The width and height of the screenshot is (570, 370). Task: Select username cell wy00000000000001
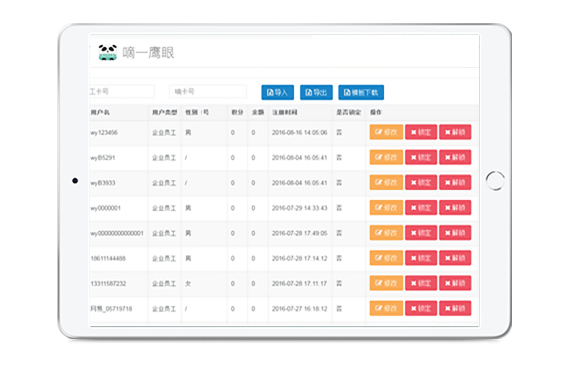(x=117, y=233)
